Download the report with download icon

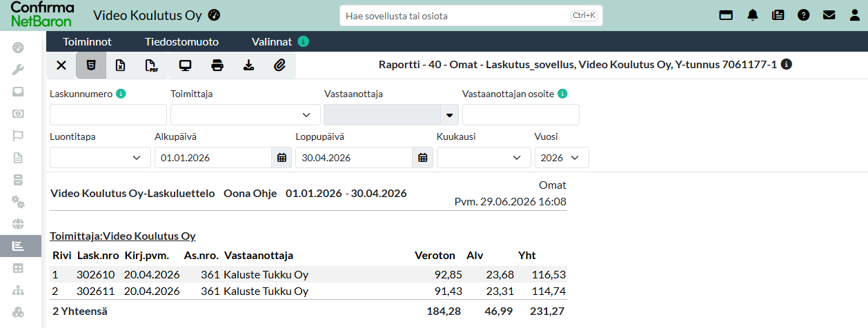pos(248,65)
